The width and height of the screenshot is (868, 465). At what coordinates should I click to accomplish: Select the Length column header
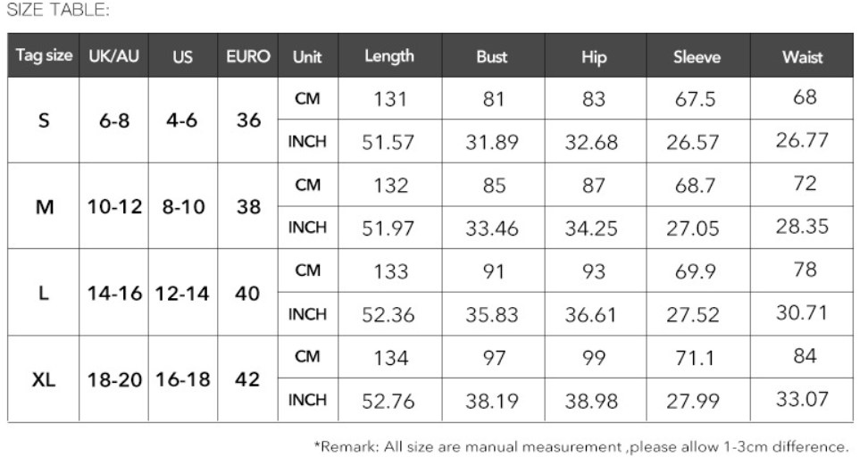click(389, 55)
